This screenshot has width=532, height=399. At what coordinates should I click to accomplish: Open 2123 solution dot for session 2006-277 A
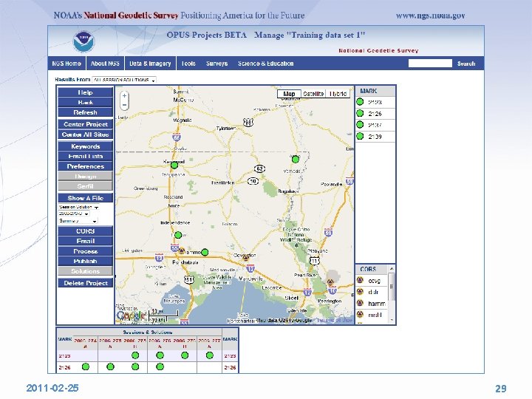(210, 355)
